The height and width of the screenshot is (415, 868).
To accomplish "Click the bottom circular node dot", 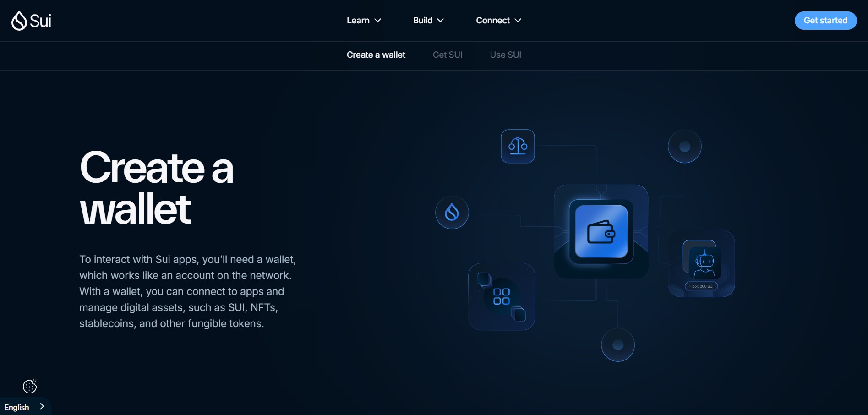I will tap(617, 345).
